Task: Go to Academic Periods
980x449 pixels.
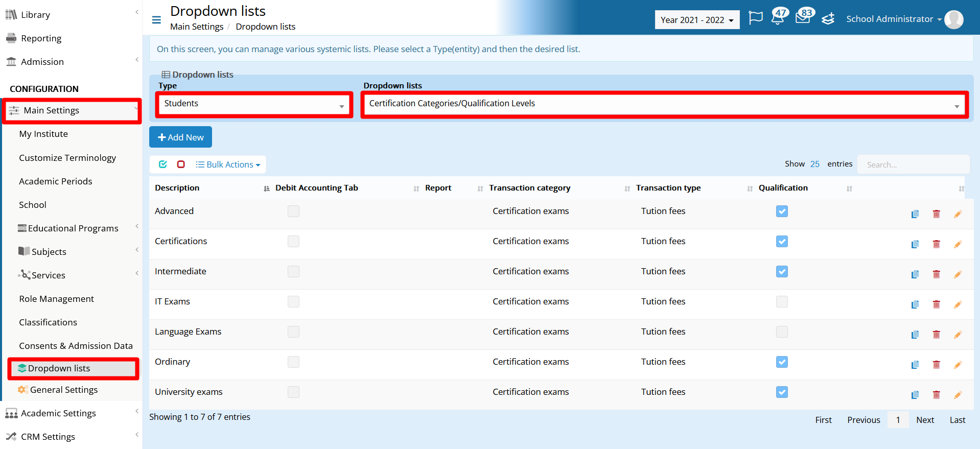Action: coord(56,181)
